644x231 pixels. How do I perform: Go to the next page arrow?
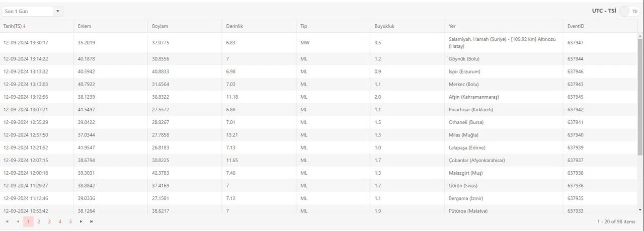tap(81, 221)
